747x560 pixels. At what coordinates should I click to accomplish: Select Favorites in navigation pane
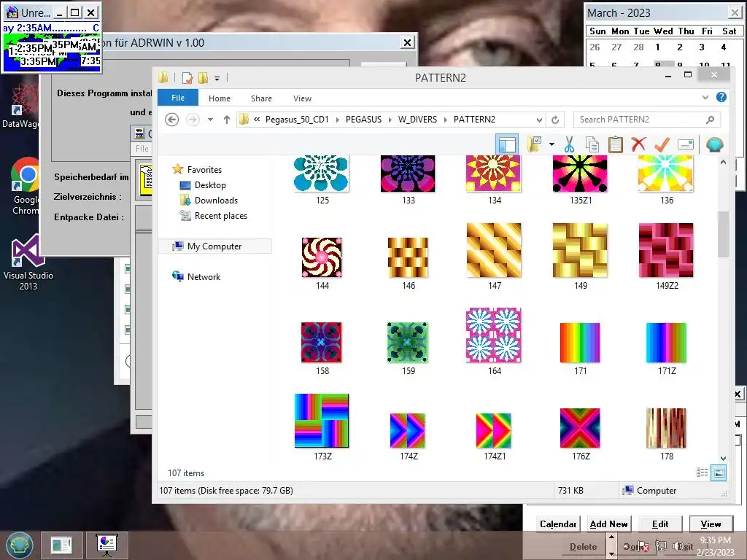point(204,169)
